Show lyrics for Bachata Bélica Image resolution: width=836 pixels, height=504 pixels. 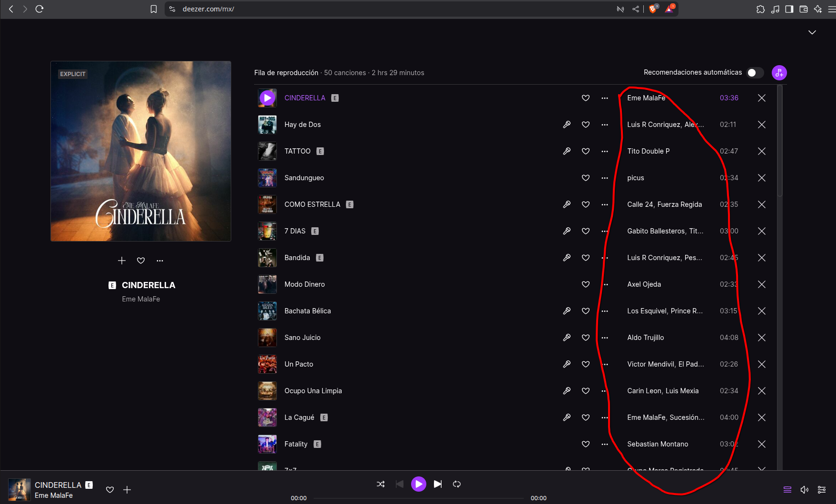(567, 311)
